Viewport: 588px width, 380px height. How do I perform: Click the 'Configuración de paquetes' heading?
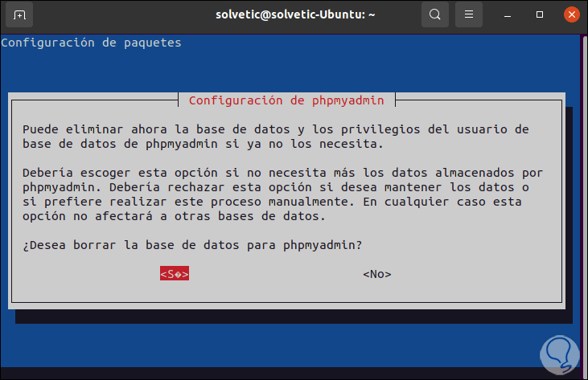(x=91, y=43)
